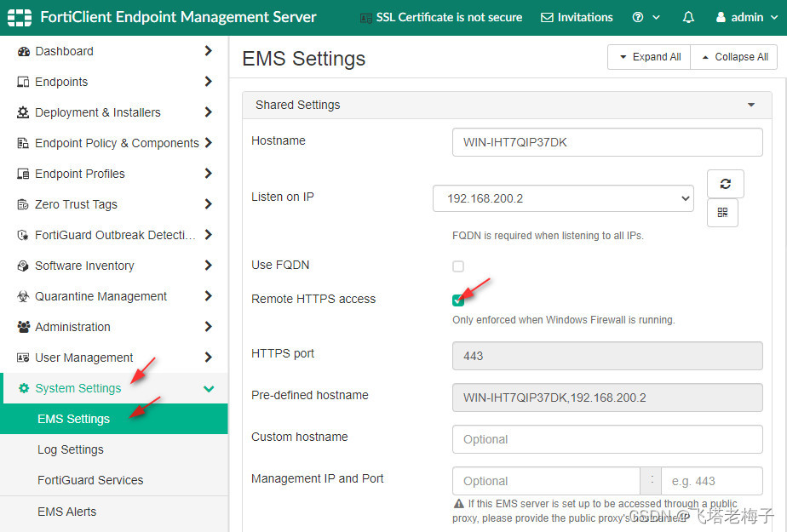Select EMS Settings menu item
The width and height of the screenshot is (787, 532).
tap(114, 419)
